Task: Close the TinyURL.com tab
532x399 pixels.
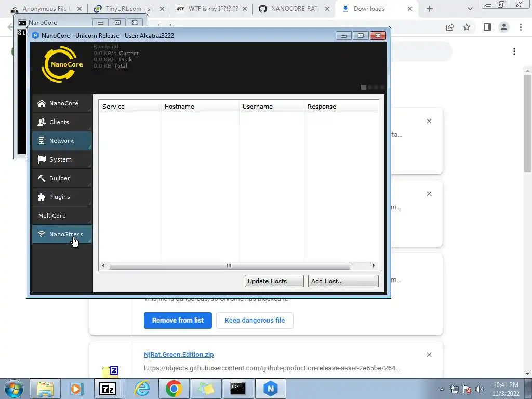Action: [x=162, y=9]
